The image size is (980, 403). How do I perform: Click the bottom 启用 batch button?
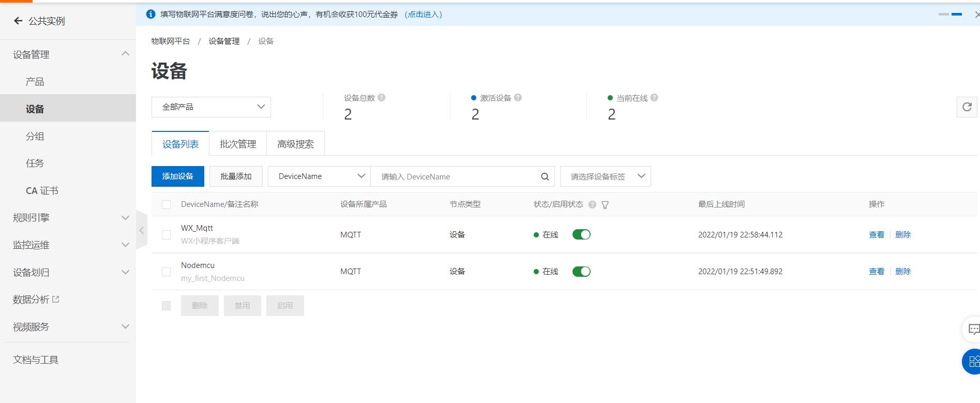[285, 306]
